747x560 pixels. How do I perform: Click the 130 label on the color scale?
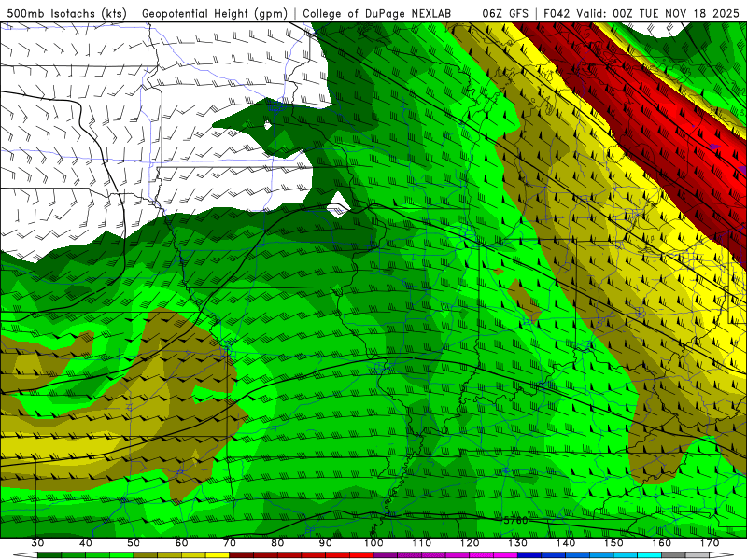[518, 543]
